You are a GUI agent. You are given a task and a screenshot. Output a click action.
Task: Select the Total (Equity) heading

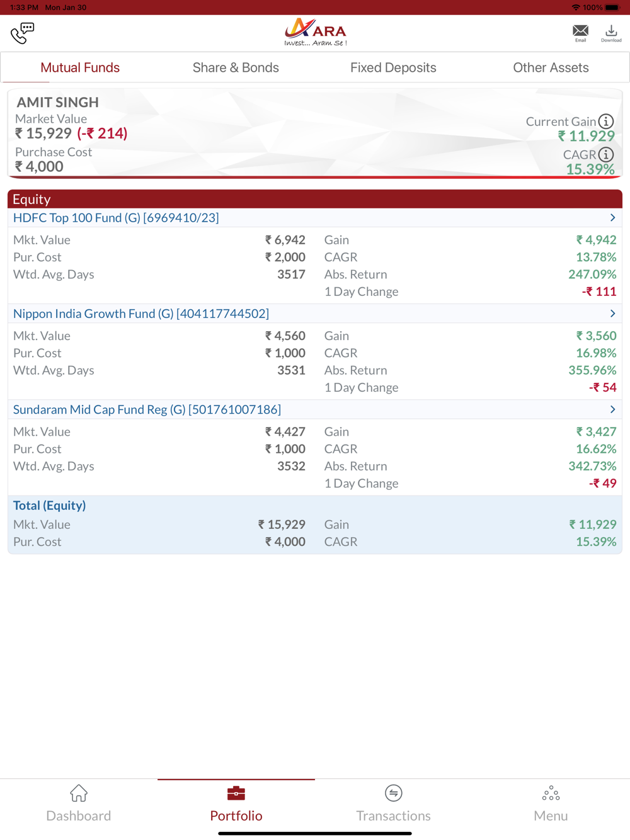[x=49, y=505]
